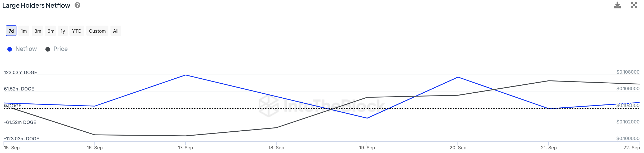644x153 pixels.
Task: Click the Netflow peak on 20. Sep
Action: [458, 77]
